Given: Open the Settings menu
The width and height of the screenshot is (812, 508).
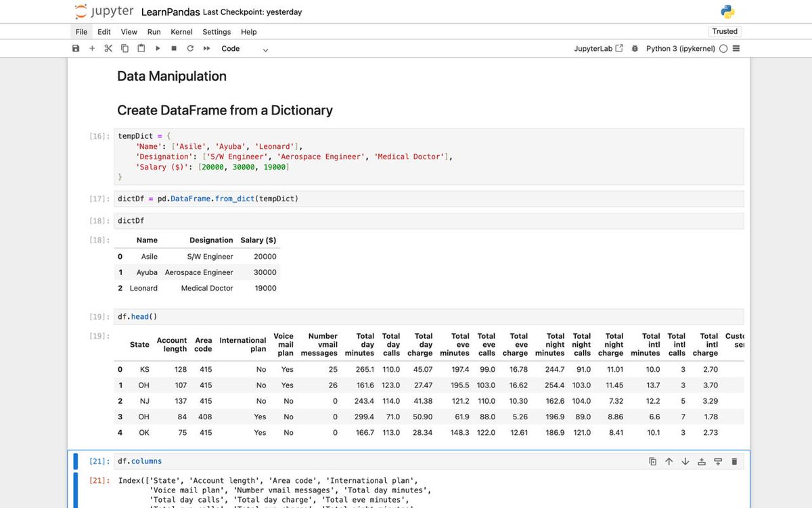Looking at the screenshot, I should [x=217, y=32].
